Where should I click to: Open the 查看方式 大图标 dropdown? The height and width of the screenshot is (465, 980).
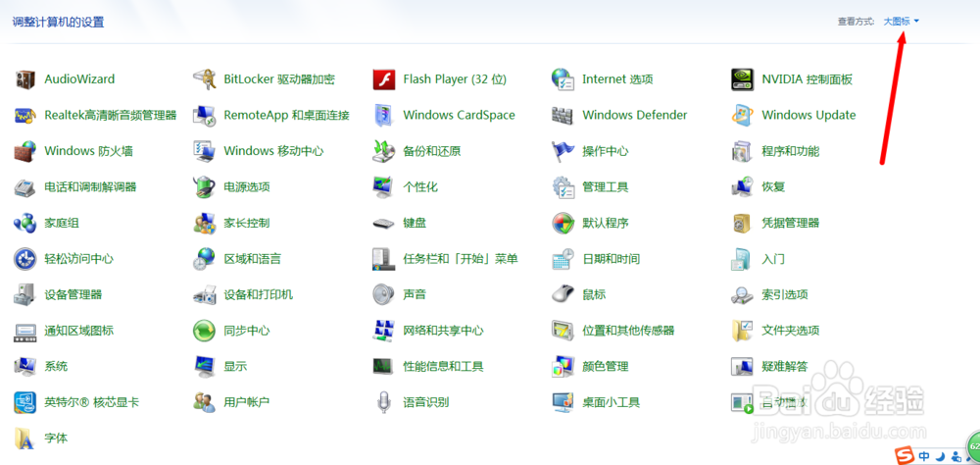[x=901, y=22]
